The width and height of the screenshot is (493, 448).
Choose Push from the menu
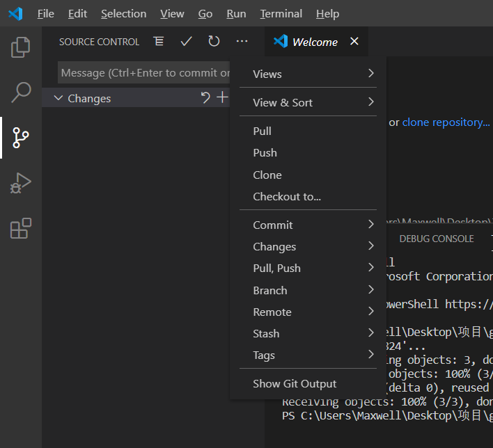click(x=308, y=152)
